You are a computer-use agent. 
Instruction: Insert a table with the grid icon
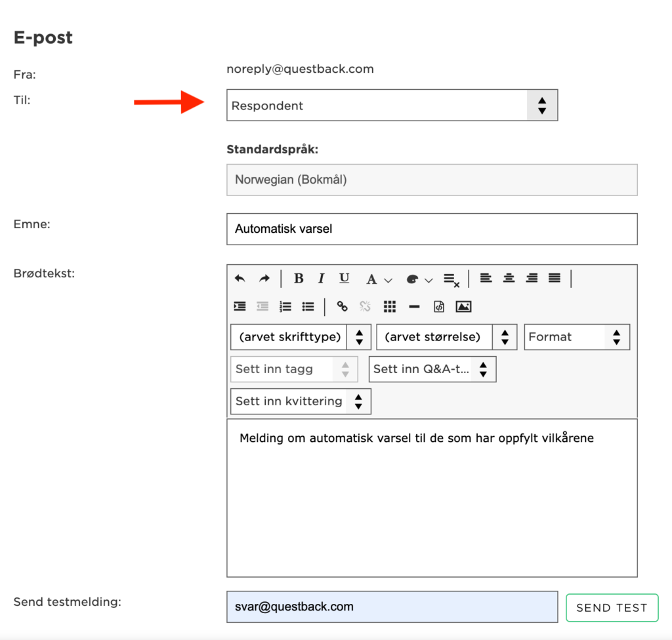tap(390, 307)
